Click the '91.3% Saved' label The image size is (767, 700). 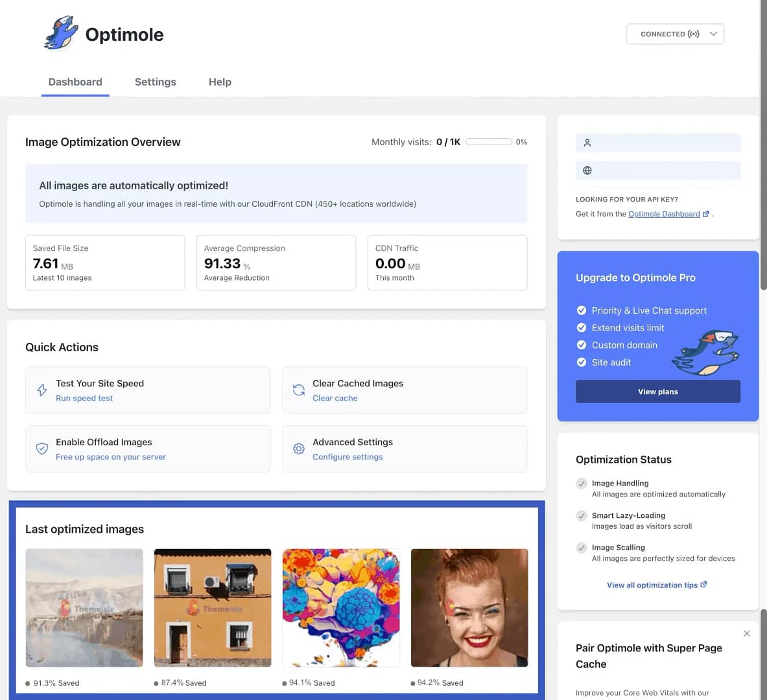coord(56,683)
